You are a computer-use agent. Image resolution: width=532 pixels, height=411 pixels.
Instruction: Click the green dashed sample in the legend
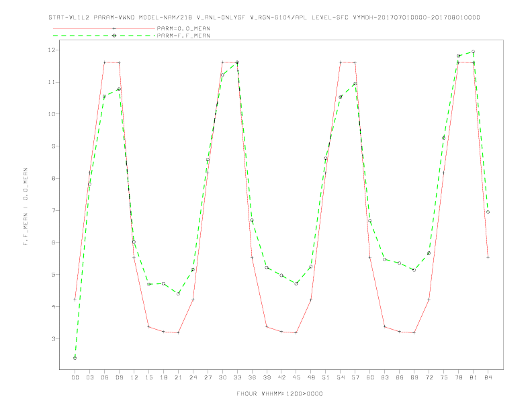(104, 36)
